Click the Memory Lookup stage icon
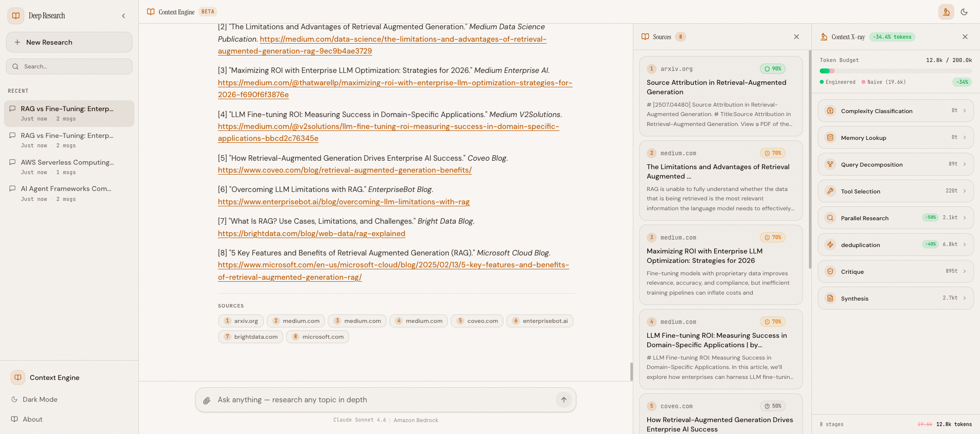This screenshot has width=980, height=434. [830, 138]
